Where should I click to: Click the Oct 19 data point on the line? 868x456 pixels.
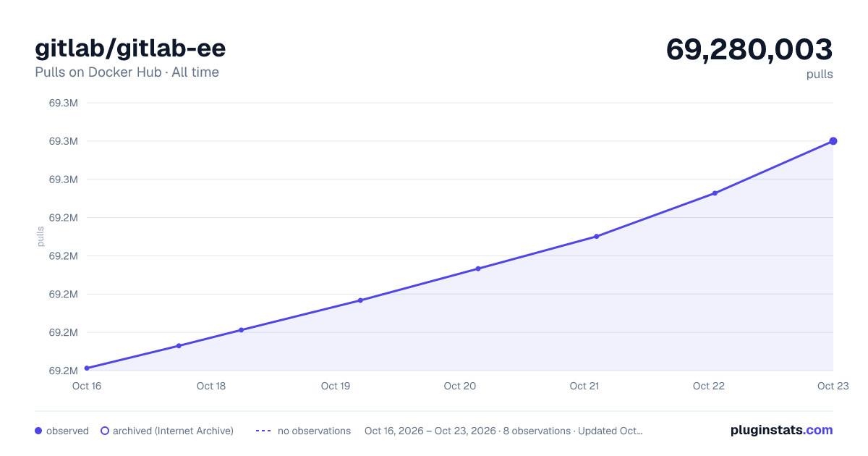360,300
